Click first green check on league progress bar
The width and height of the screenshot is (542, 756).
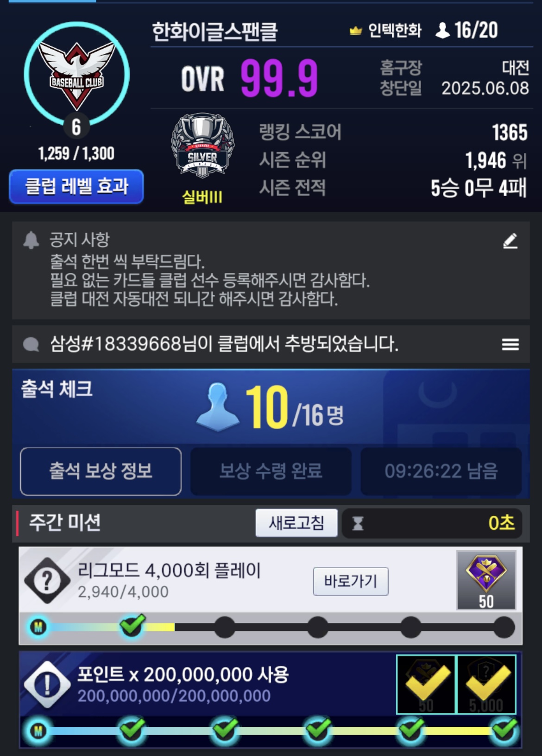coord(132,626)
